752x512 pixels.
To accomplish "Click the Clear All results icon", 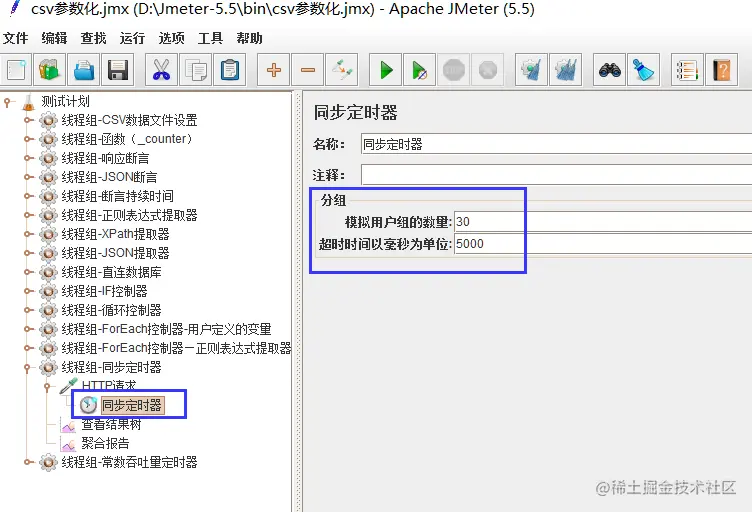I will point(565,70).
